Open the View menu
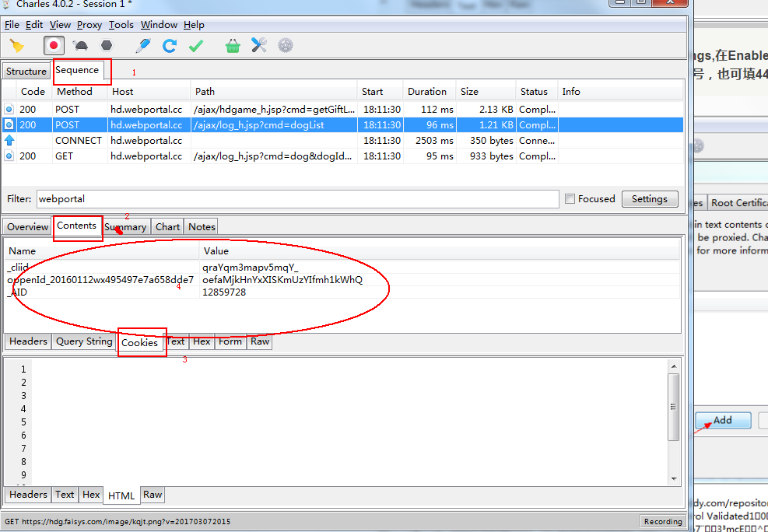The image size is (768, 532). 60,25
